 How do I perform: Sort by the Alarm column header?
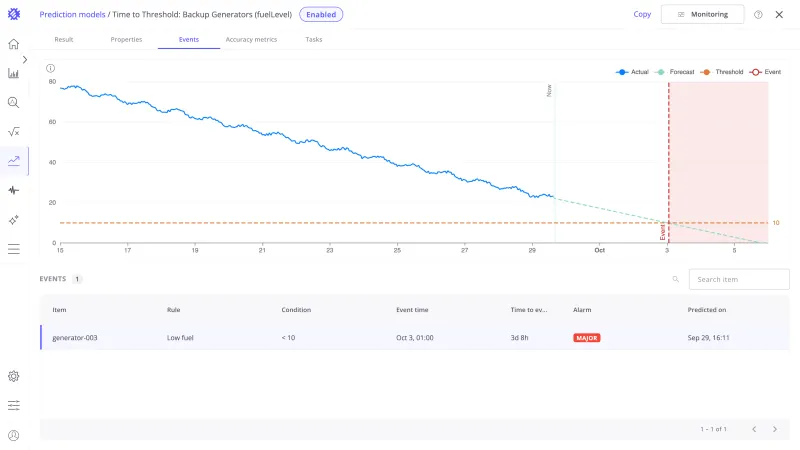pos(582,310)
